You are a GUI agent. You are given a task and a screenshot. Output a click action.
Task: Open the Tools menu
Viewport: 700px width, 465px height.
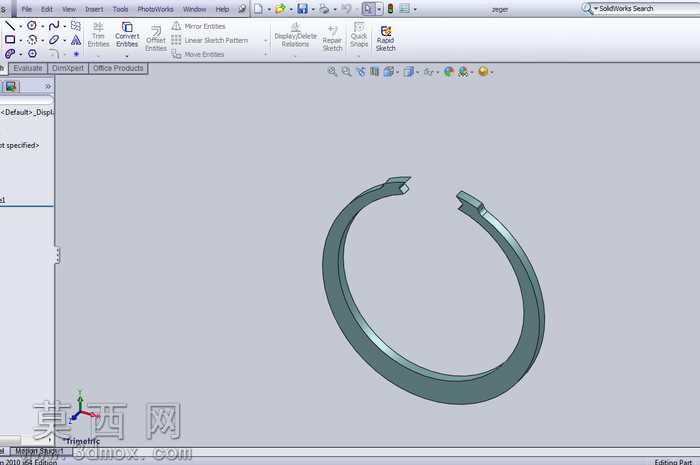[x=120, y=9]
